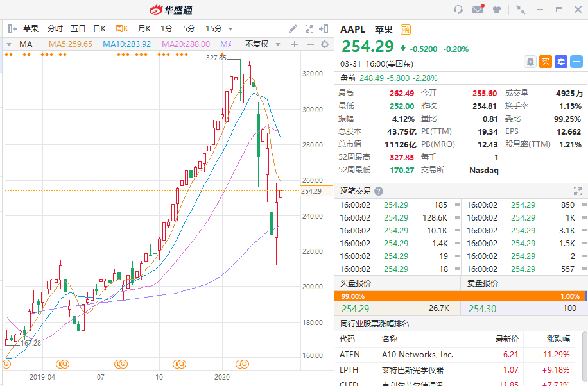Hide the right-side quote panel

324,29
